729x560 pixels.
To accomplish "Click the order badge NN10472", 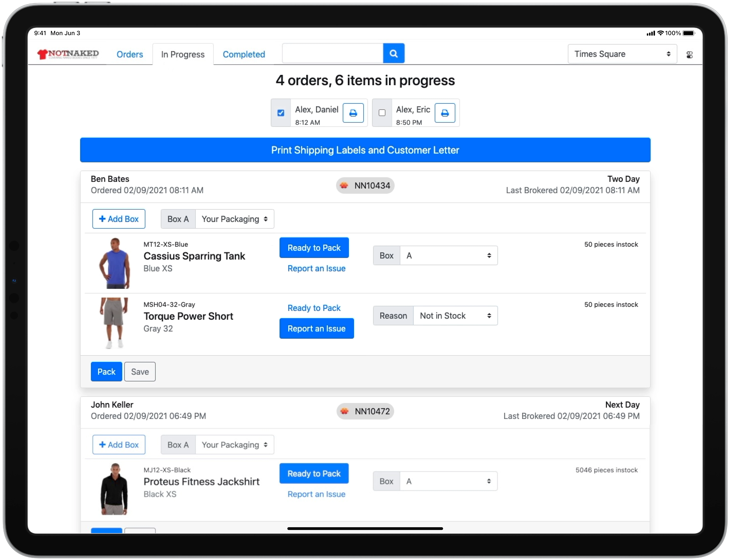I will (x=365, y=411).
